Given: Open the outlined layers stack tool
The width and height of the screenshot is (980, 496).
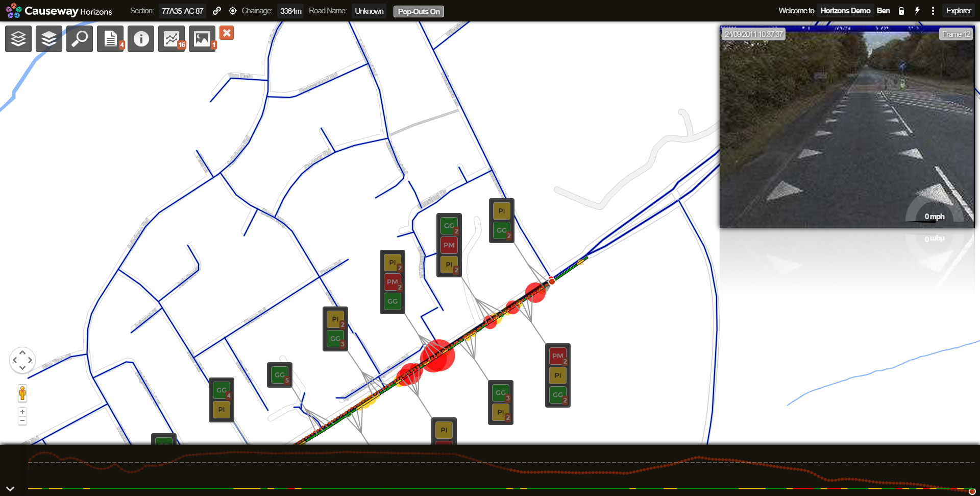Looking at the screenshot, I should click(x=18, y=39).
